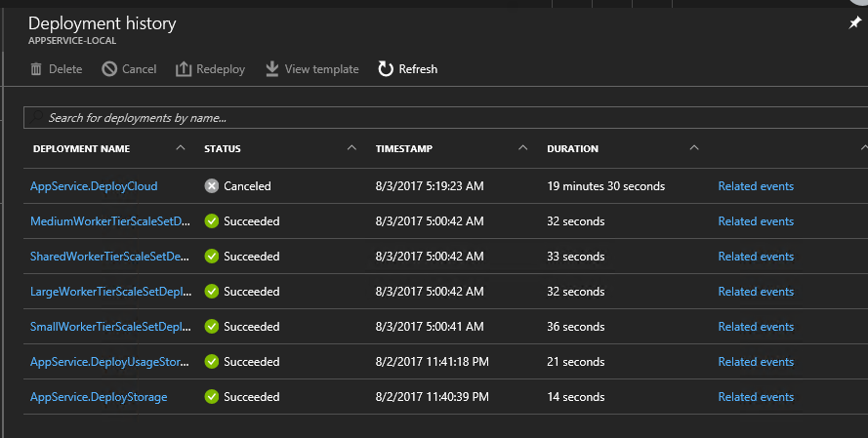Click the Redeploy toolbar label
This screenshot has height=438, width=868.
click(221, 69)
